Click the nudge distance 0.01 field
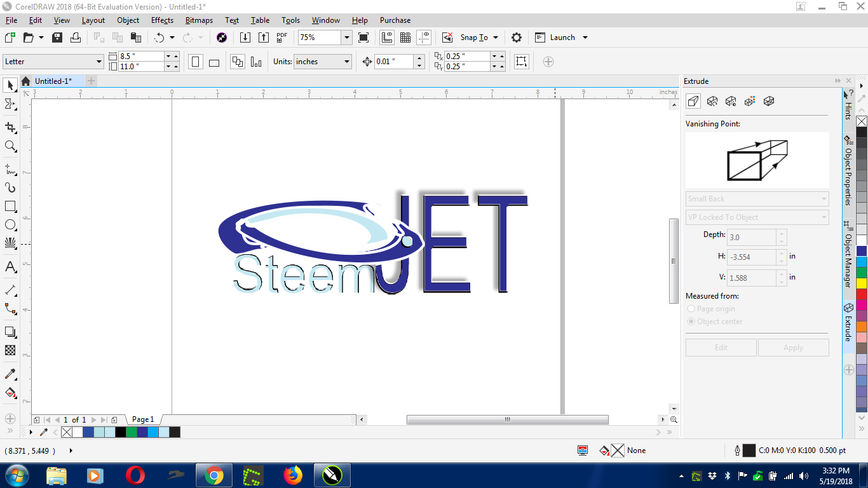The height and width of the screenshot is (488, 868). (x=393, y=62)
